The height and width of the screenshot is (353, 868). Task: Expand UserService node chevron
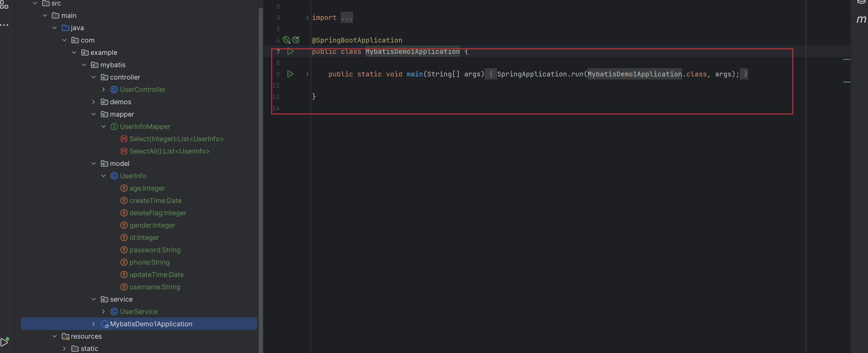(104, 312)
